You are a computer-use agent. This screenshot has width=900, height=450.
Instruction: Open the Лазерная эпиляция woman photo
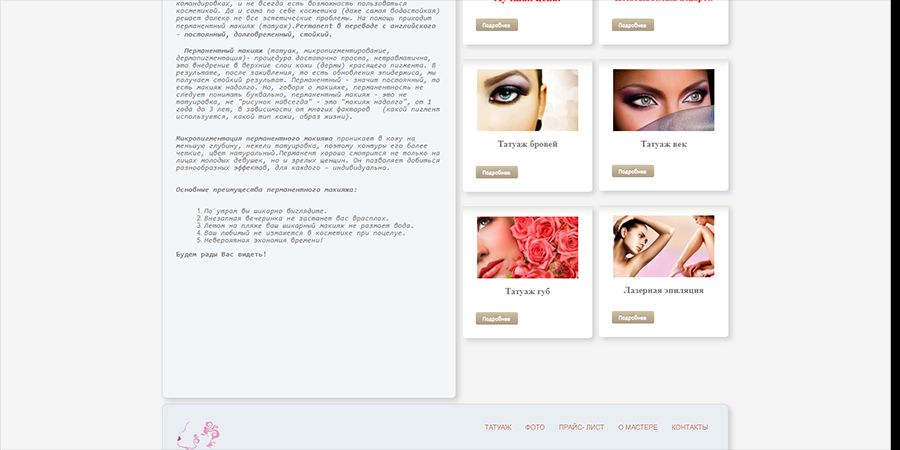point(663,246)
